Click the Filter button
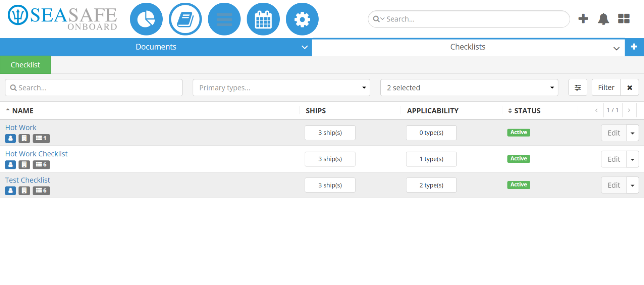The image size is (644, 285). (x=606, y=88)
